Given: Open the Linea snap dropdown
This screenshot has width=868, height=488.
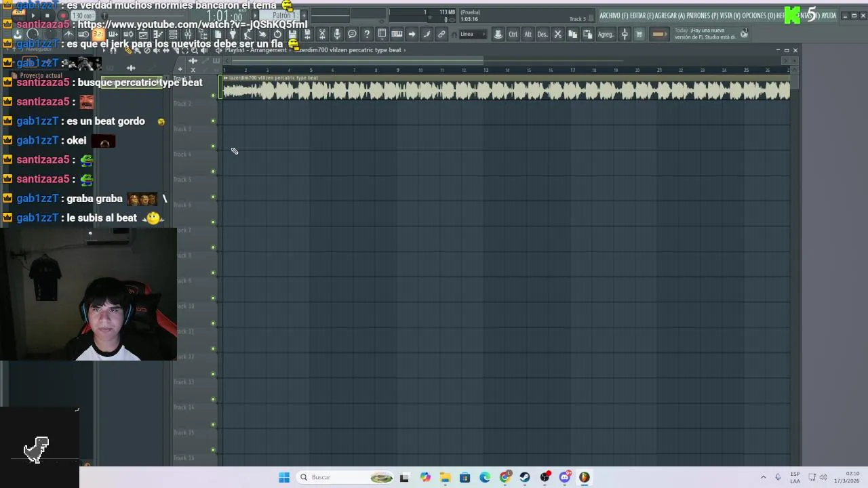Looking at the screenshot, I should tap(473, 34).
